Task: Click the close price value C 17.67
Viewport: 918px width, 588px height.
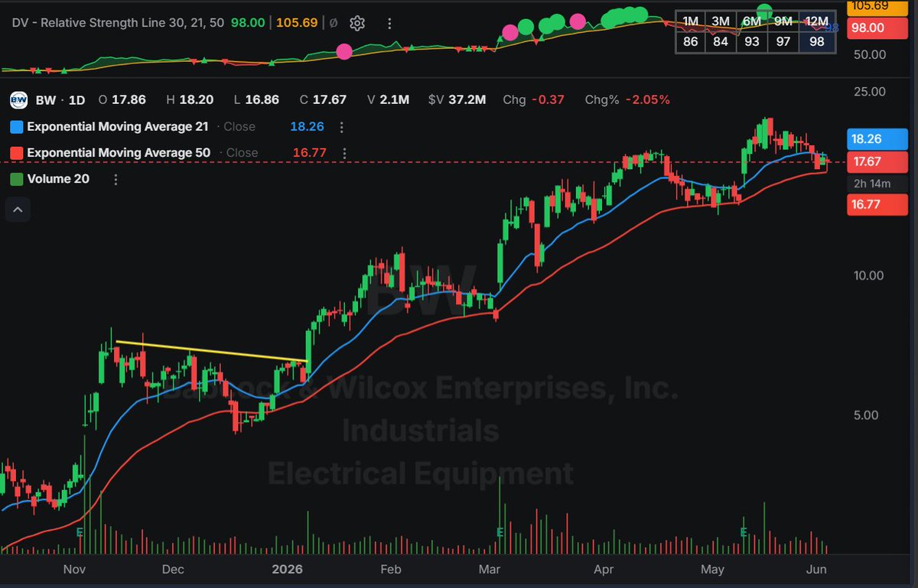Action: click(324, 100)
